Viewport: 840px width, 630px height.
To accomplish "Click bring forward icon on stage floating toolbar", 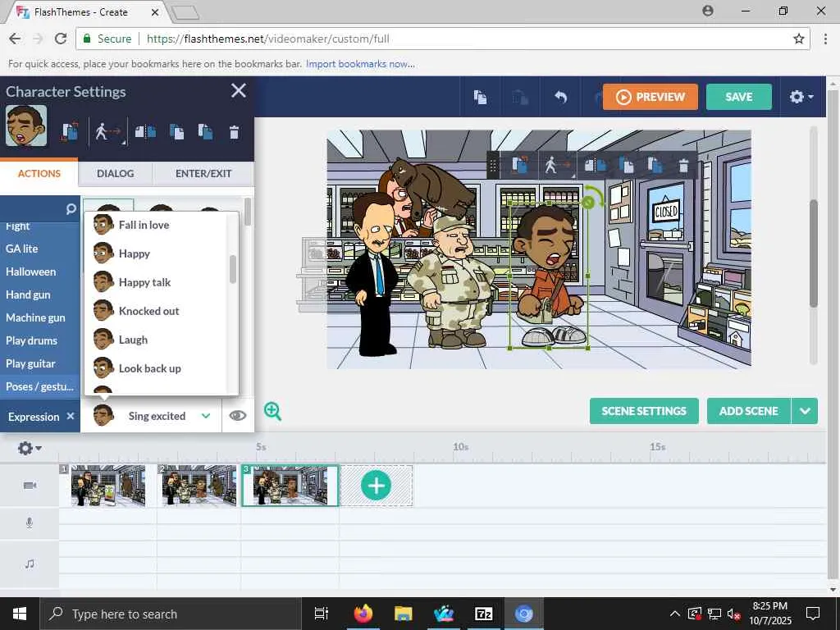I will click(626, 165).
